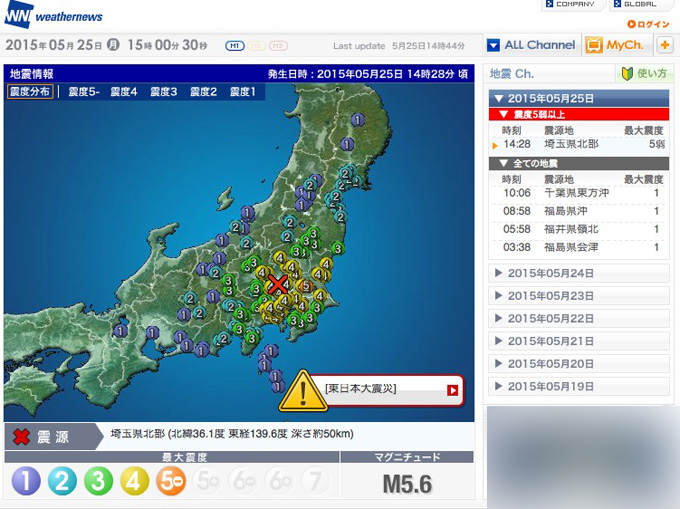Click the epicenter red X marker on map
Image resolution: width=680 pixels, height=509 pixels.
(279, 287)
